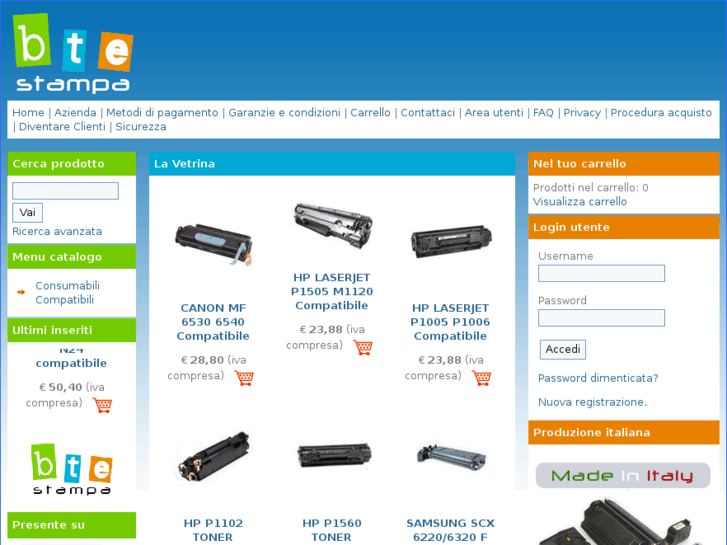Click small bte stampa sidebar logo

pyautogui.click(x=72, y=469)
